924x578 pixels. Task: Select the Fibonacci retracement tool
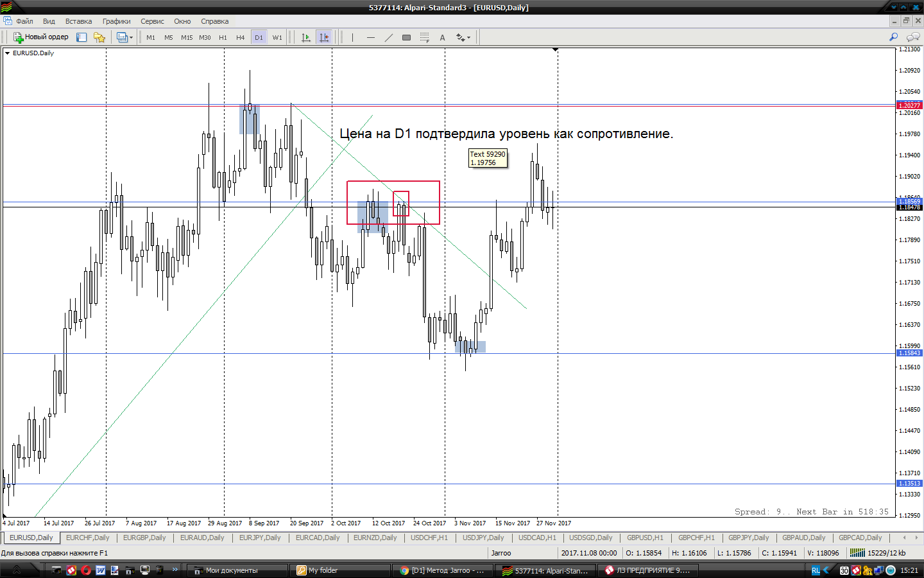click(424, 37)
